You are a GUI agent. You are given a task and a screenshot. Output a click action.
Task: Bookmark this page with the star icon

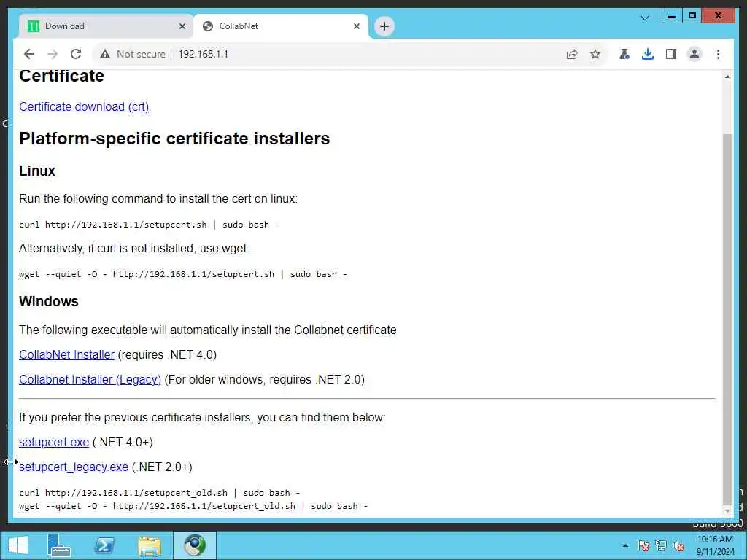pos(595,54)
